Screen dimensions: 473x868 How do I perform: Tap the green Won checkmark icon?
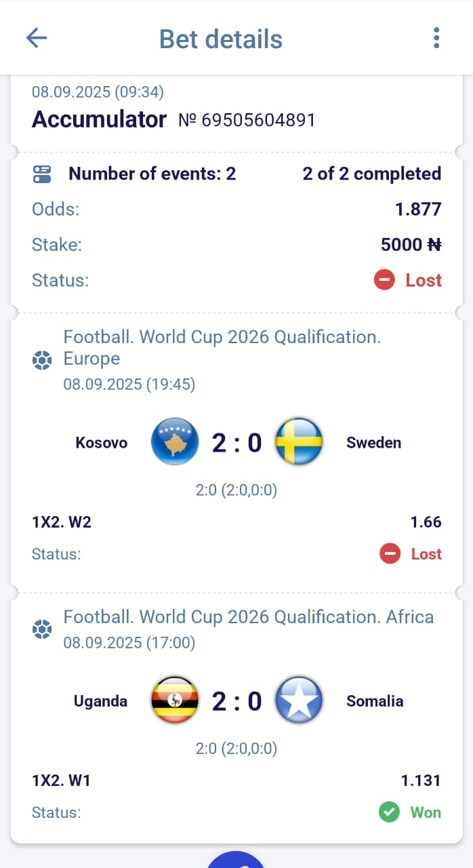point(389,812)
